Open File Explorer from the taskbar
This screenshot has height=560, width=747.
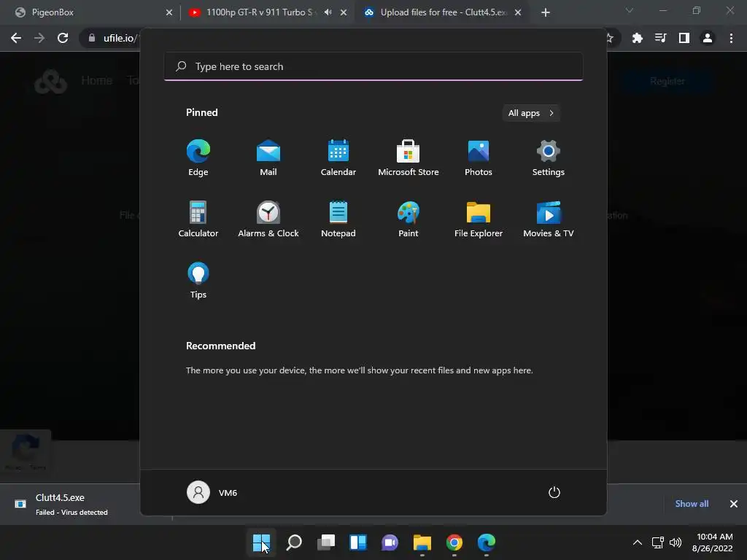click(422, 542)
